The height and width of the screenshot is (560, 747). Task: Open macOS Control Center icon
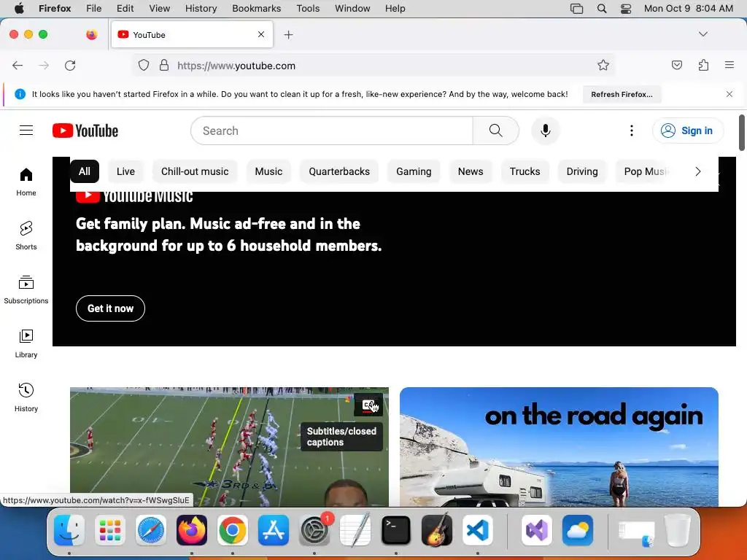point(625,8)
